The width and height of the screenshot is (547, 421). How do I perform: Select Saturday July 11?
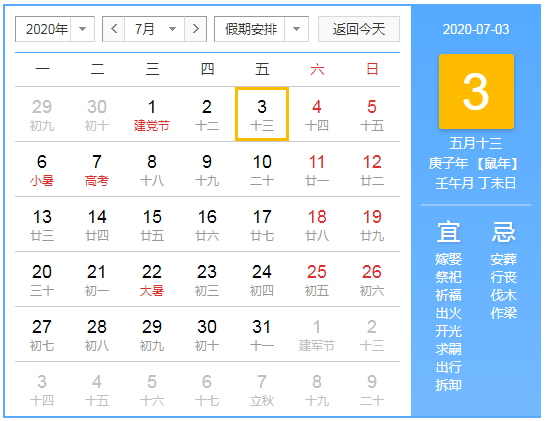click(317, 170)
